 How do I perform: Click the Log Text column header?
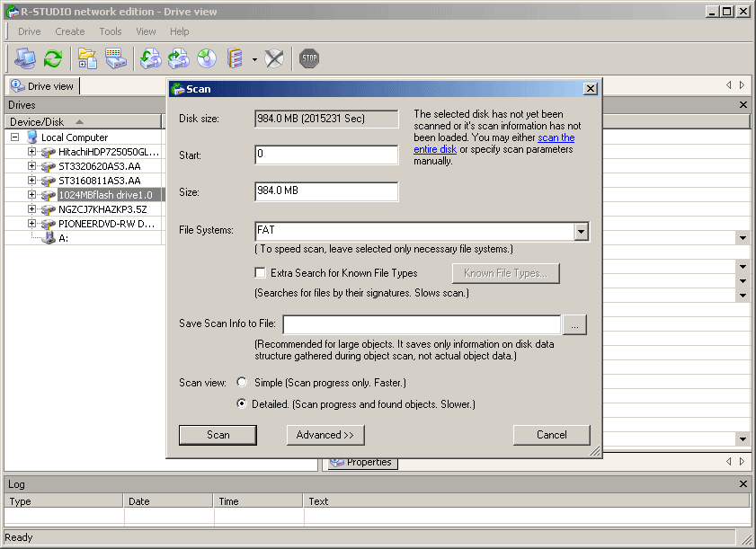pos(526,501)
